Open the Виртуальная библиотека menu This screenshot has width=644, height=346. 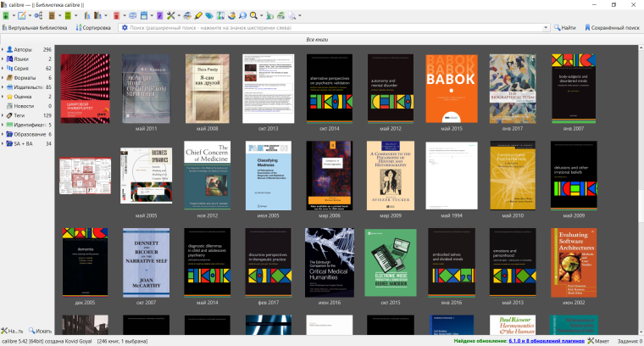click(x=36, y=28)
